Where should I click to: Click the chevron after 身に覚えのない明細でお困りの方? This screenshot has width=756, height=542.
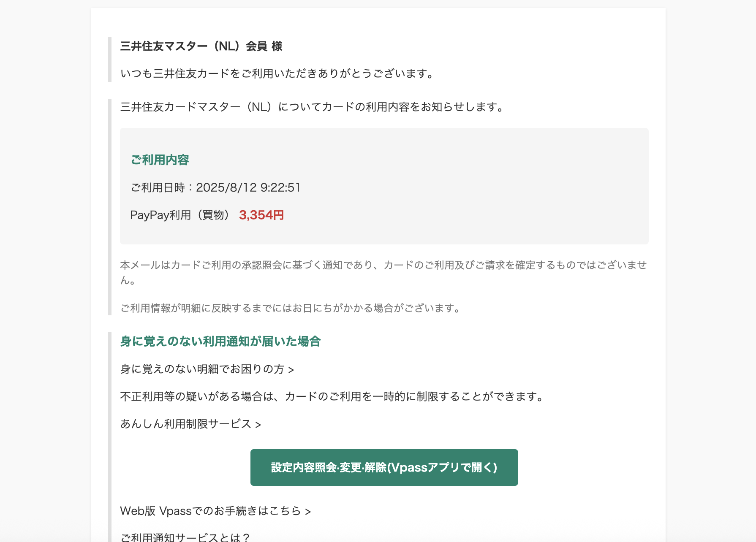click(291, 370)
